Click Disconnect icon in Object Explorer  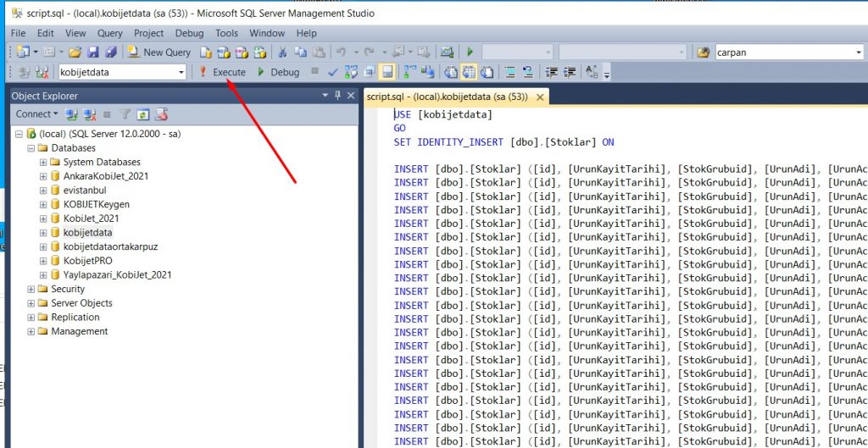point(90,114)
